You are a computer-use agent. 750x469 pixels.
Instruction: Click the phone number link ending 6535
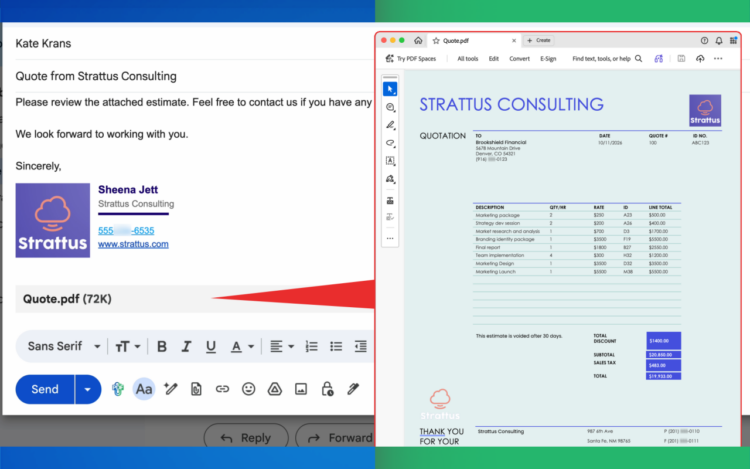(126, 230)
